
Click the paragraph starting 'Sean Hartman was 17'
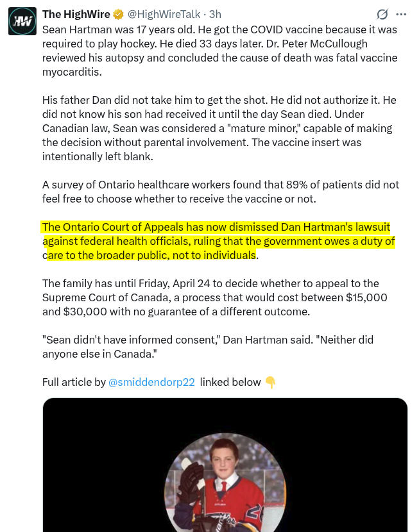tap(218, 50)
